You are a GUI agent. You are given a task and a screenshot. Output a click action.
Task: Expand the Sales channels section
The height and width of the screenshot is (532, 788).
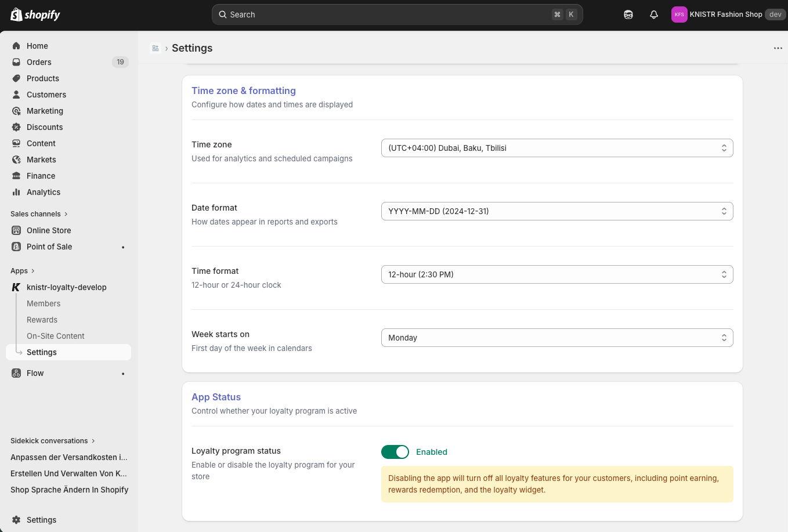click(39, 214)
